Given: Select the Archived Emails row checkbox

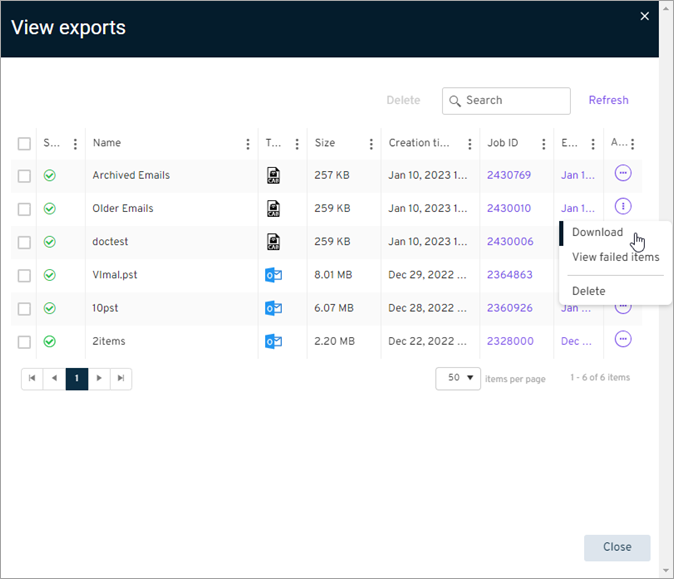Looking at the screenshot, I should click(24, 176).
